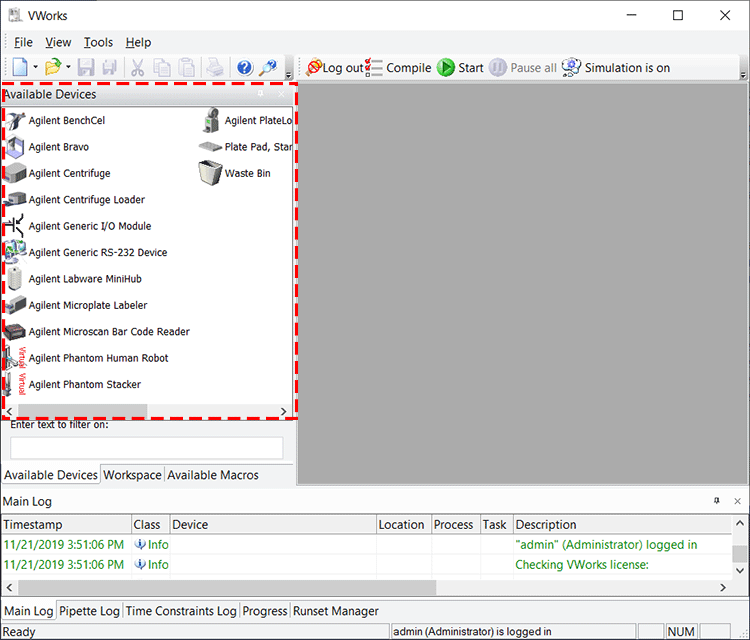Pin the Main Log panel
This screenshot has height=640, width=750.
point(717,501)
